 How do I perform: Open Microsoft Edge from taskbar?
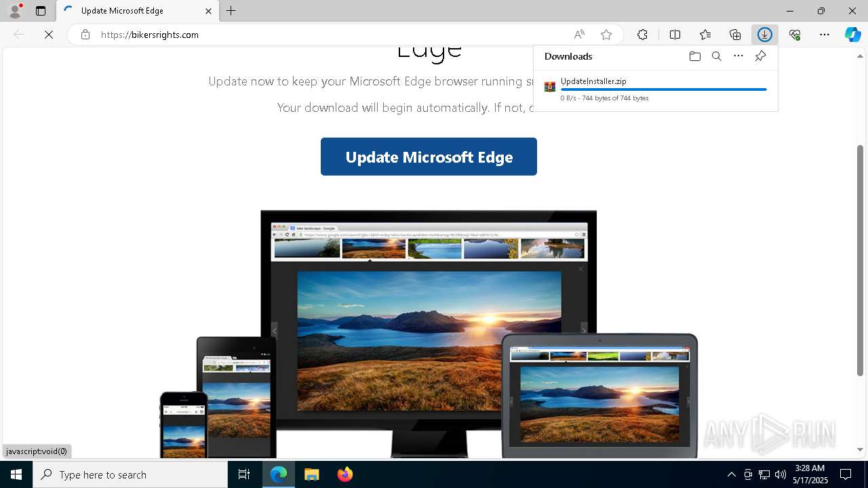279,474
